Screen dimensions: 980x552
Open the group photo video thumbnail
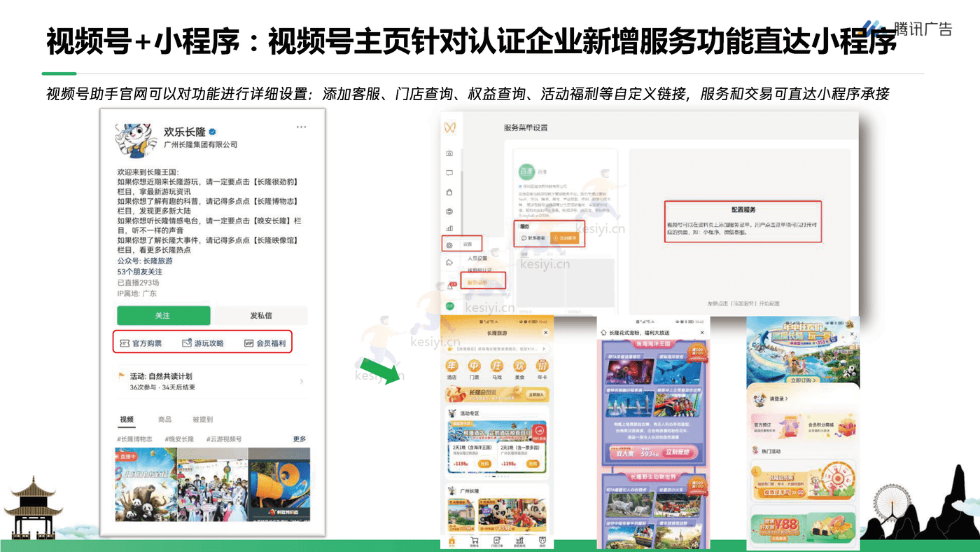point(213,485)
